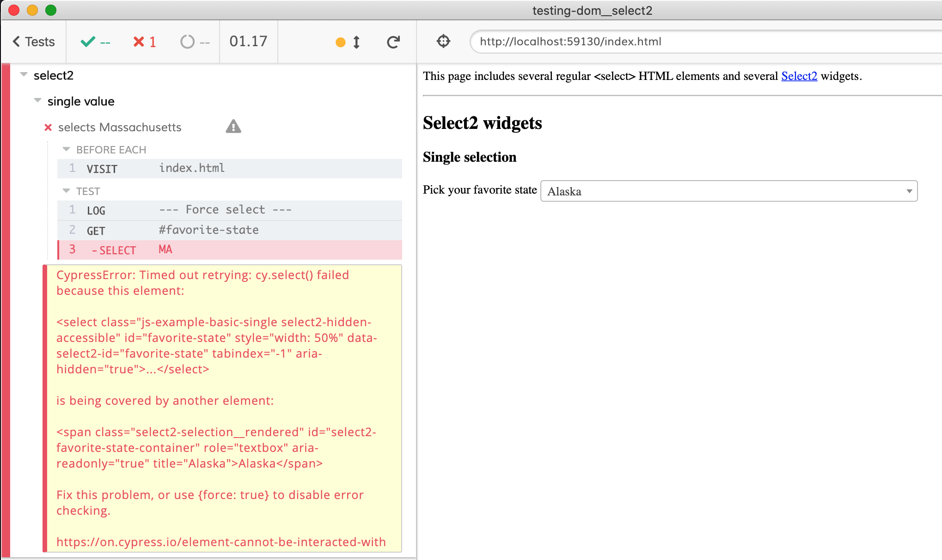Collapse the single value group
942x560 pixels.
point(38,100)
